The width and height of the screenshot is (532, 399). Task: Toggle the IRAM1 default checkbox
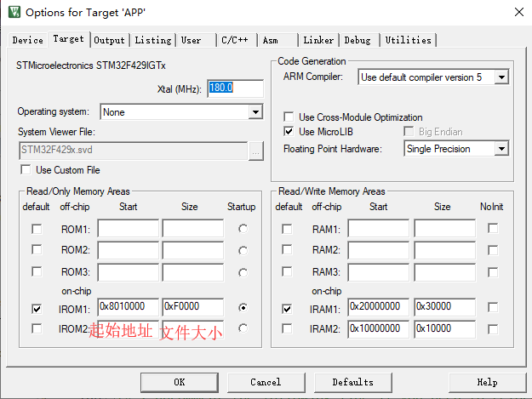point(287,309)
